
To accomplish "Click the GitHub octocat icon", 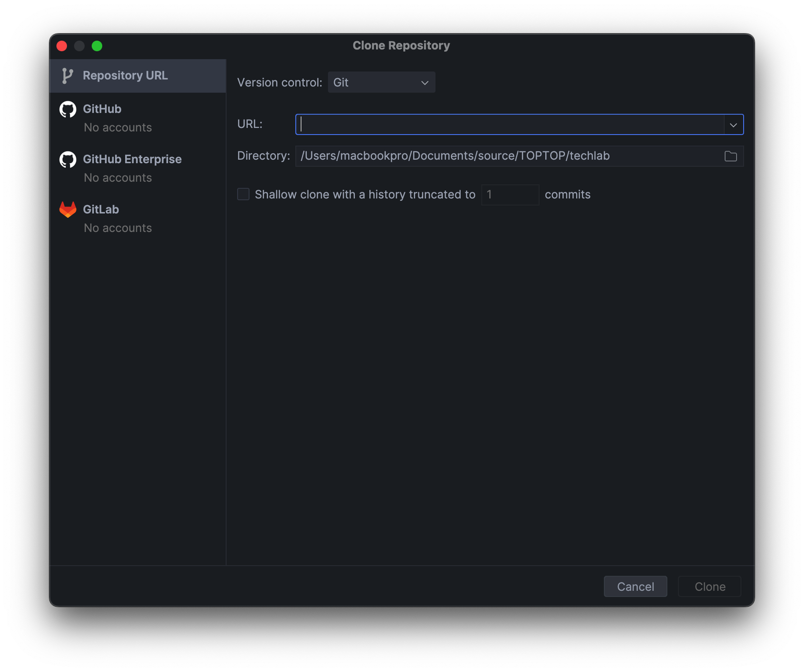I will [x=68, y=110].
